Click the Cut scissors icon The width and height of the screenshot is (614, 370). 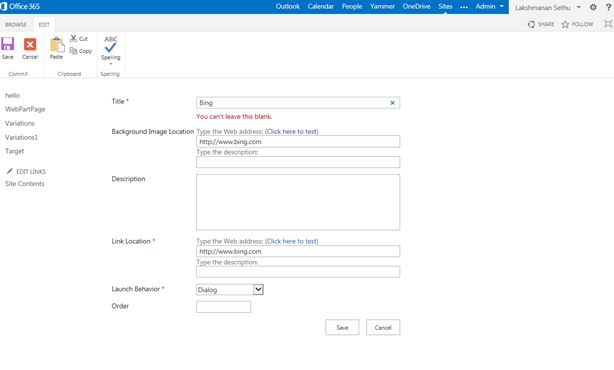tap(73, 38)
